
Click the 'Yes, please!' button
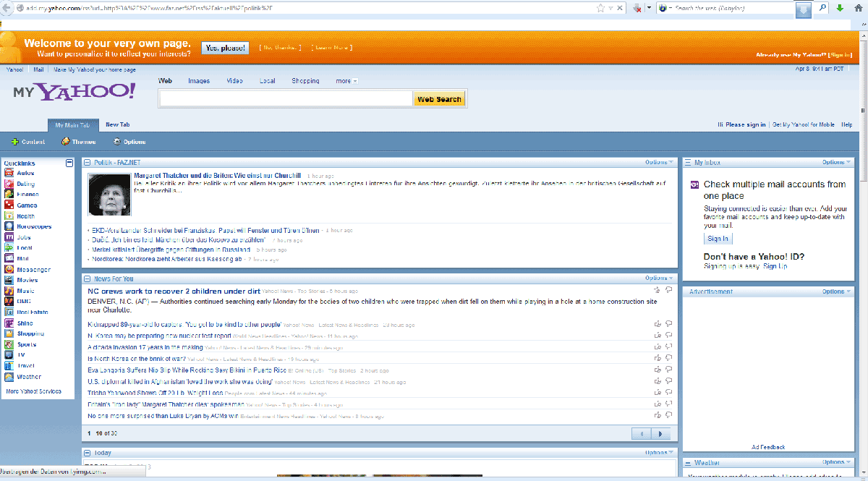click(x=224, y=48)
